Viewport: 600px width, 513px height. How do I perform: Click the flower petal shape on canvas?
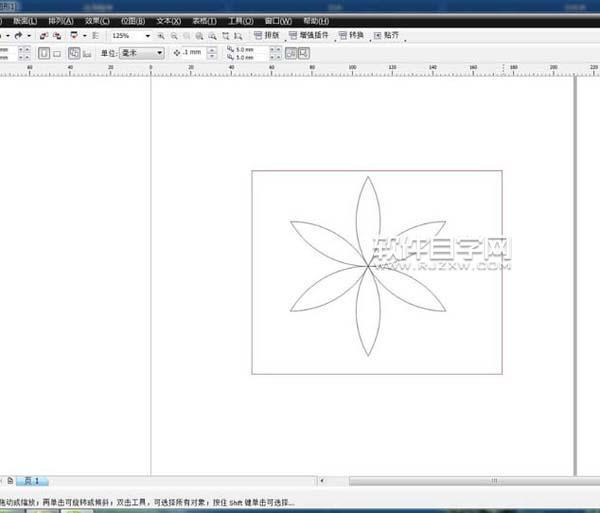pos(367,216)
